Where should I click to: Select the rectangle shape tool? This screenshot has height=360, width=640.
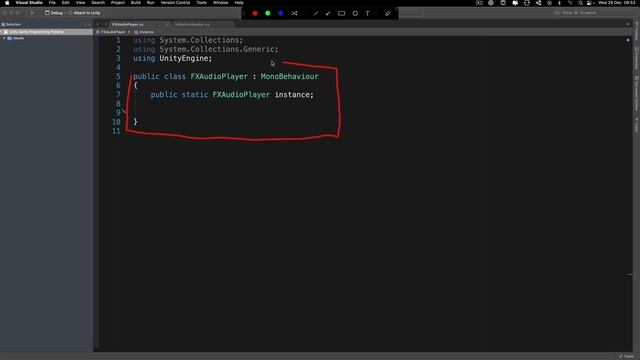click(342, 13)
